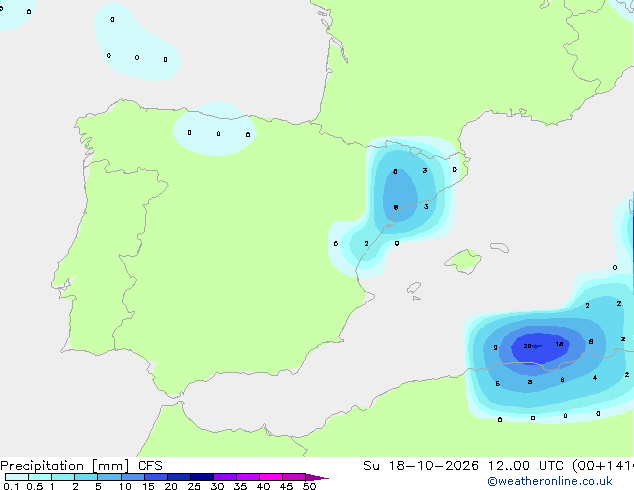Image resolution: width=634 pixels, height=490 pixels.
Task: Click the 30–35 mm legend color swatch
Action: pos(225,477)
